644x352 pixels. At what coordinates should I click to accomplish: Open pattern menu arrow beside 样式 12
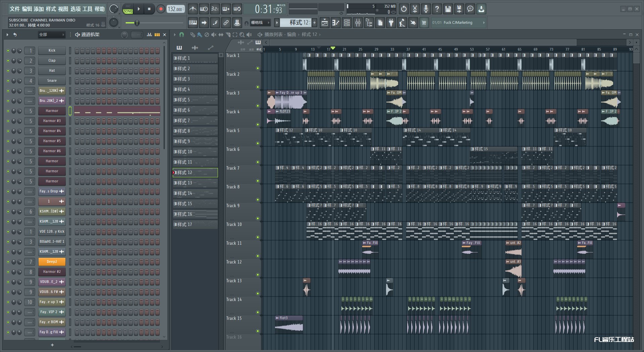pos(277,23)
